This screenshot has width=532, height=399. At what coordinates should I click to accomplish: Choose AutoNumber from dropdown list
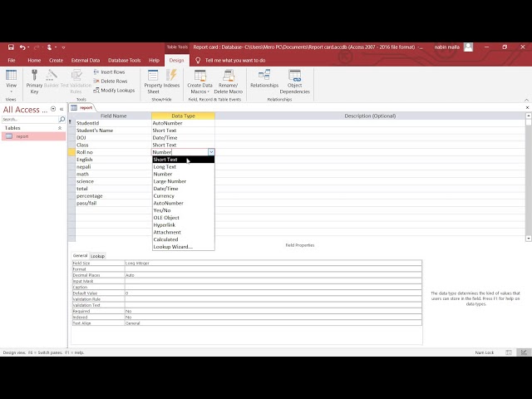click(x=183, y=203)
